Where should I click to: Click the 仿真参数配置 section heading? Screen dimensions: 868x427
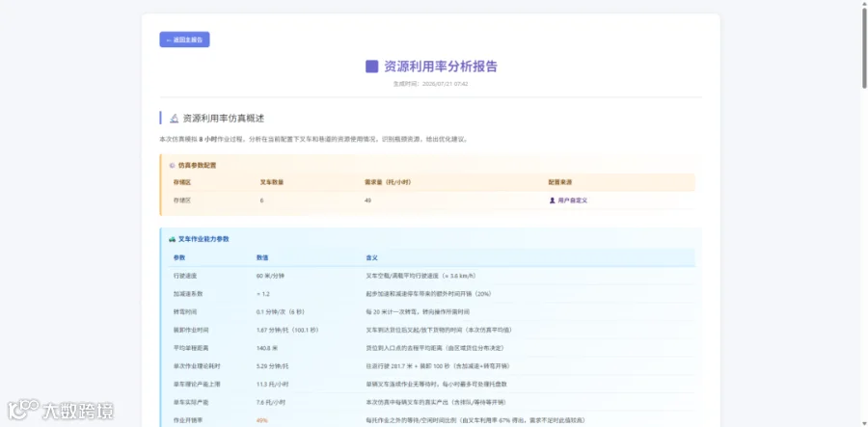click(197, 166)
